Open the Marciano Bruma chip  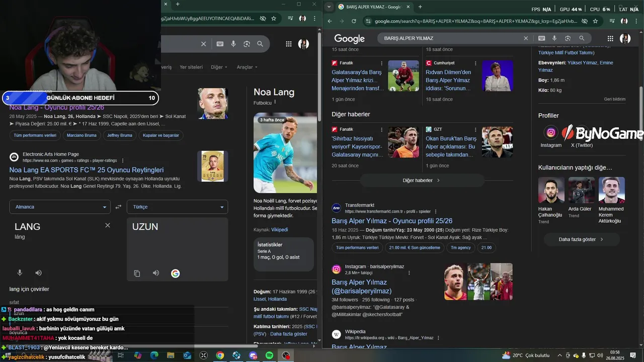coord(82,135)
